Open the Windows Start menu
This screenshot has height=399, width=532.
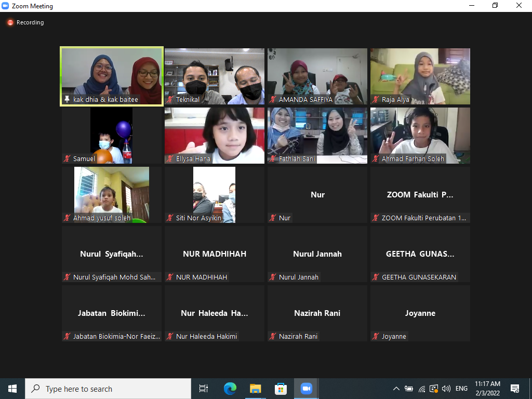[12, 389]
